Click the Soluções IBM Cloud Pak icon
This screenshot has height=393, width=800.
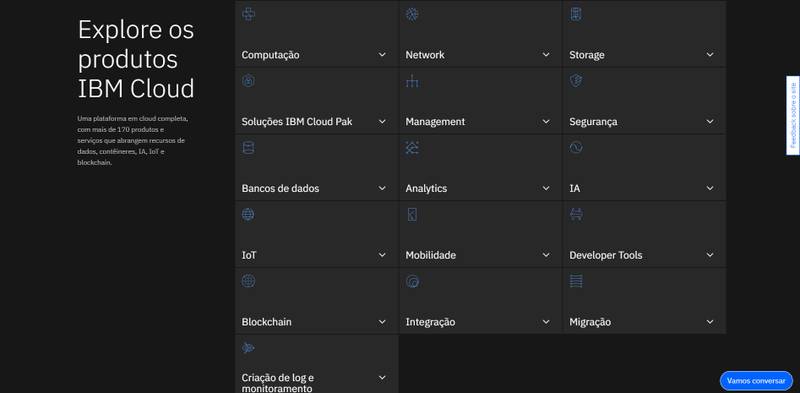coord(248,81)
